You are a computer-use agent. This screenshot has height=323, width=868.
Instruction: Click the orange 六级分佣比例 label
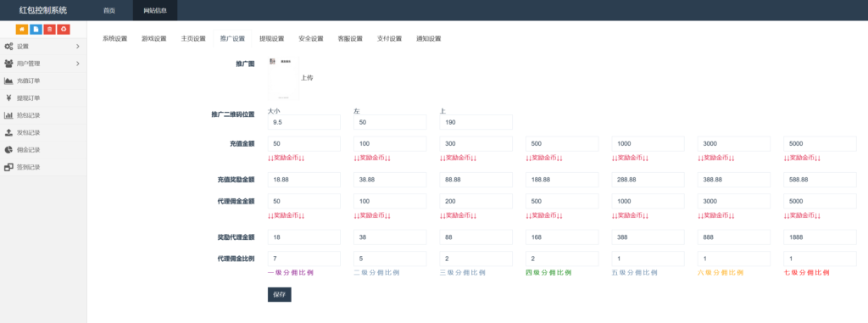click(x=721, y=273)
